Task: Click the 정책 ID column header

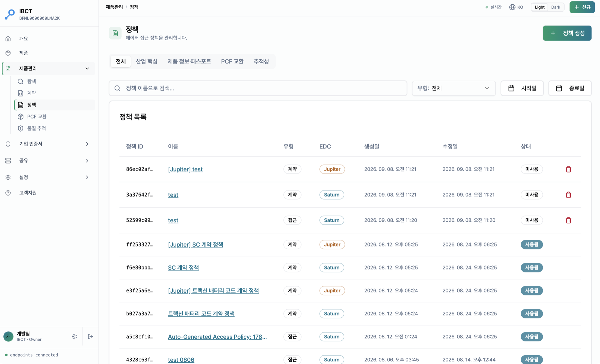Action: click(x=135, y=147)
